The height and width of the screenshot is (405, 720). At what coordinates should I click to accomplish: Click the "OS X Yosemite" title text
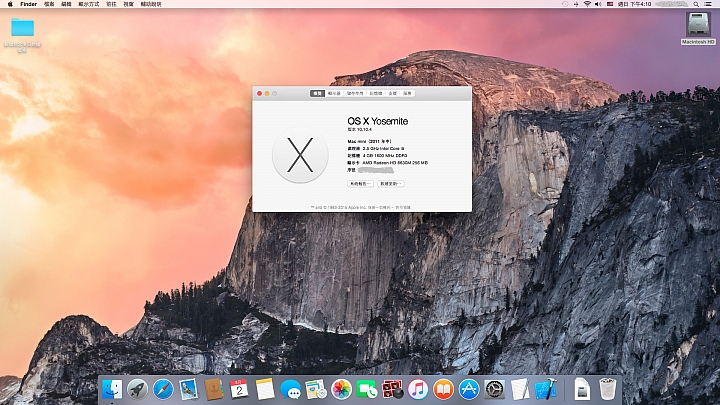[x=377, y=121]
